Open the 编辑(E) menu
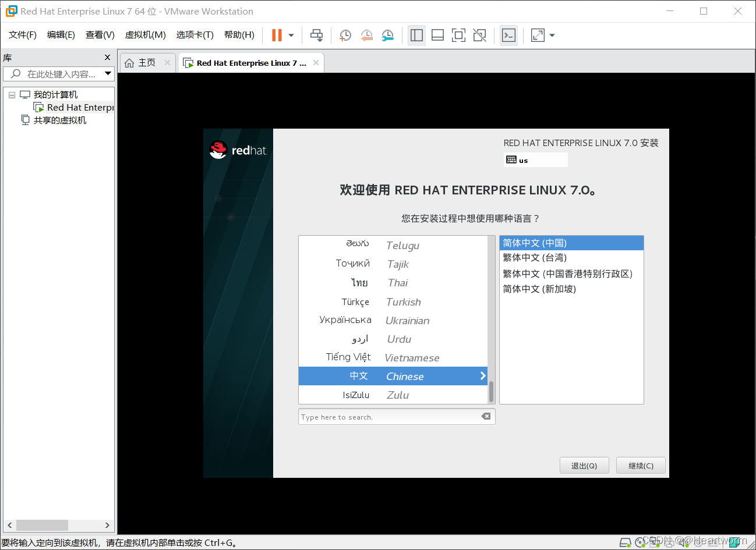Viewport: 756px width, 550px height. tap(61, 35)
